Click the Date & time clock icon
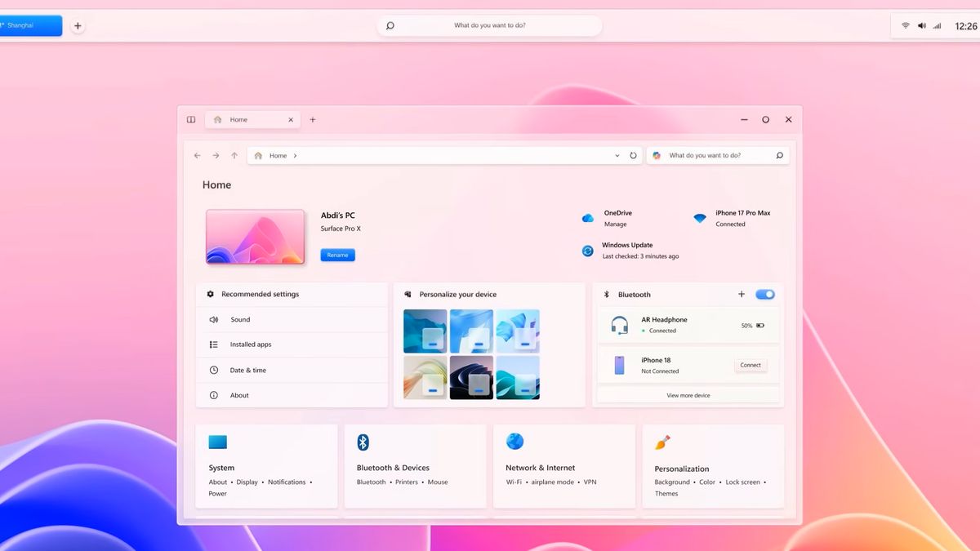The image size is (980, 551). click(214, 370)
